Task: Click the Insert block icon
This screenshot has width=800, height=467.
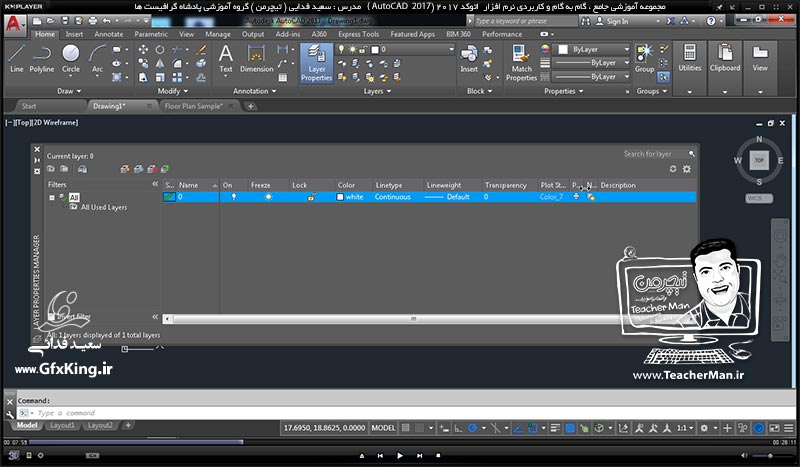Action: point(469,58)
